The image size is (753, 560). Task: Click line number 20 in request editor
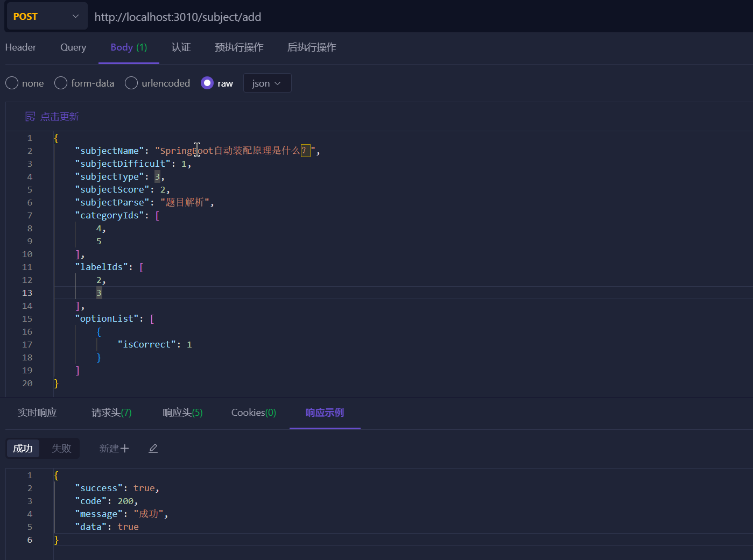pyautogui.click(x=27, y=383)
